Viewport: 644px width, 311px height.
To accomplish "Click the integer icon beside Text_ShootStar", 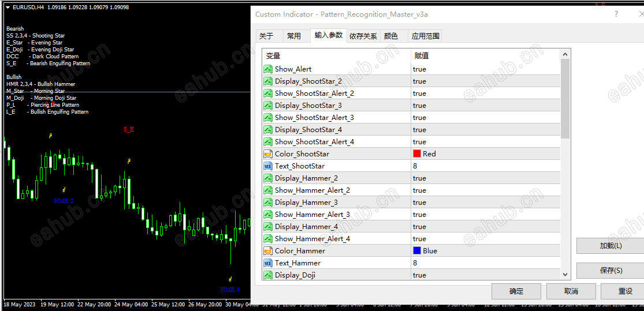I will point(268,166).
